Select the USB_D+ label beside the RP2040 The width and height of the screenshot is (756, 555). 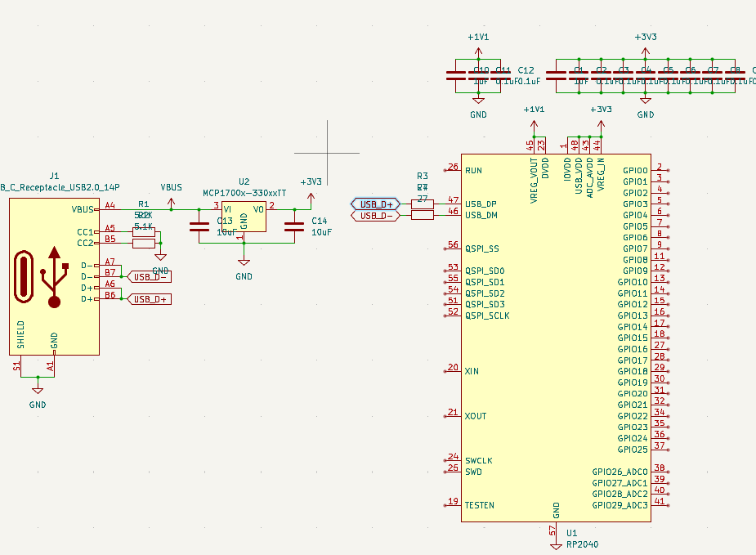click(376, 204)
